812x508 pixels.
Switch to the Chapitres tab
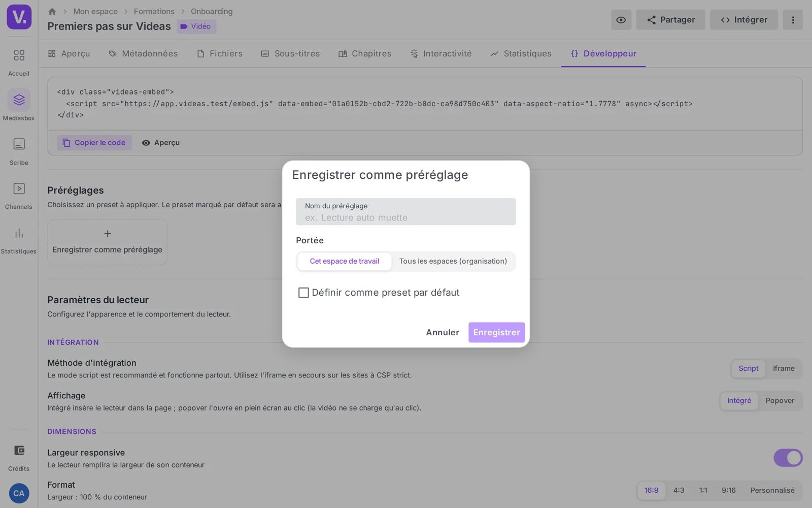pyautogui.click(x=365, y=54)
